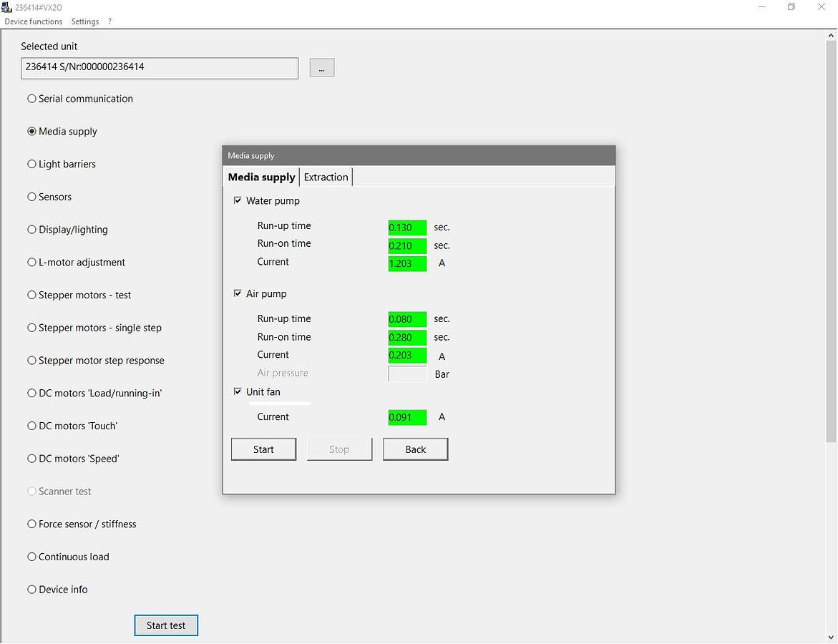This screenshot has height=644, width=838.
Task: Disable the Unit fan checkbox
Action: click(x=238, y=392)
